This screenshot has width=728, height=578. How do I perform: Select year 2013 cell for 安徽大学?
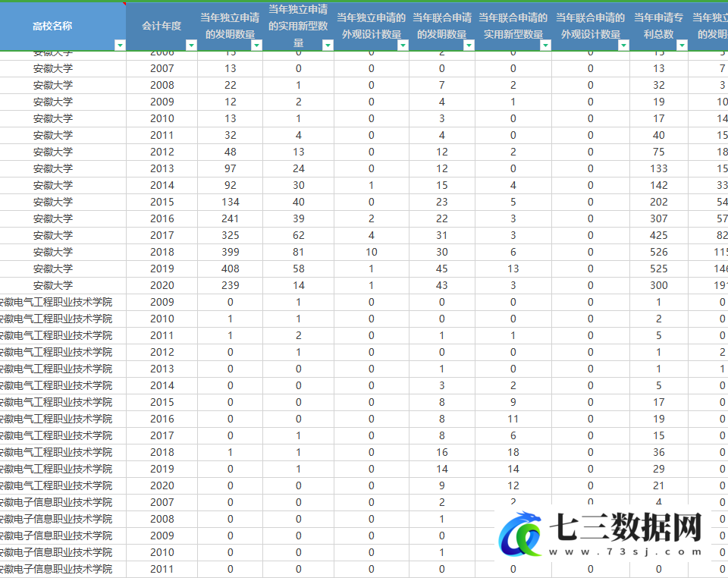[162, 169]
